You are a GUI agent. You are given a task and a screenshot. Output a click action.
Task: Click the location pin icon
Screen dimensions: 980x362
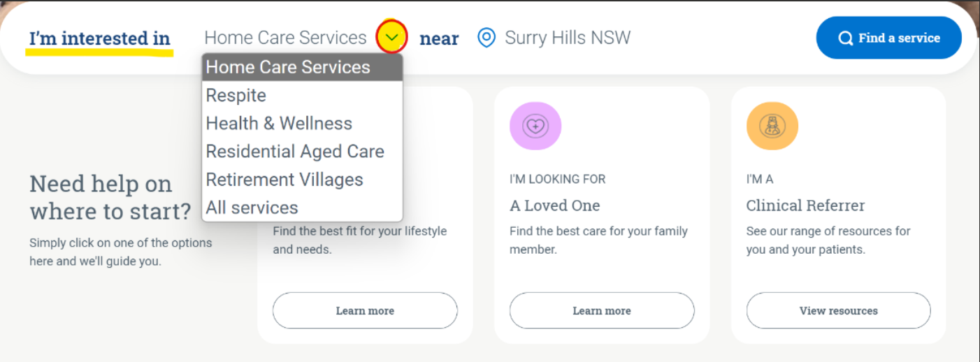pyautogui.click(x=486, y=38)
